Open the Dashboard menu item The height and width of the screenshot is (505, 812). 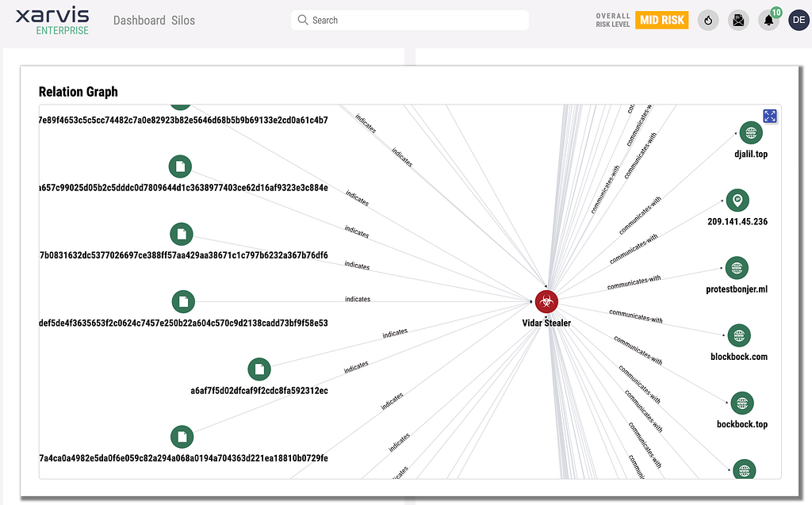coord(140,20)
